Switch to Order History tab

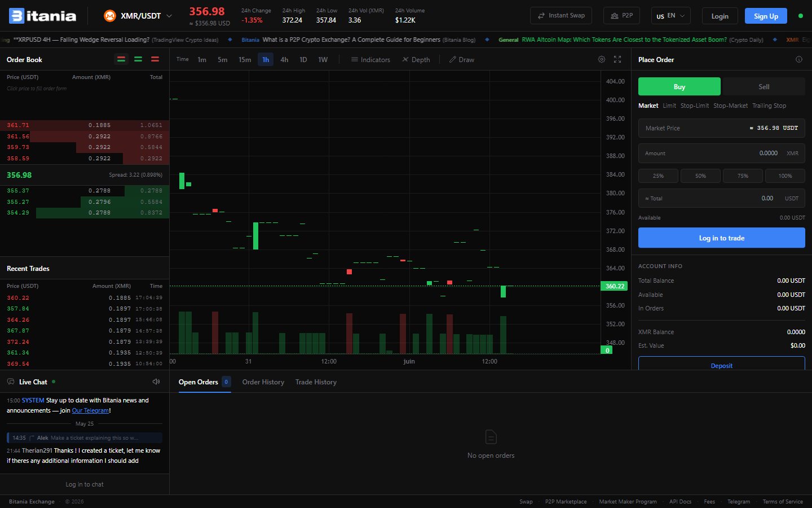click(x=263, y=382)
